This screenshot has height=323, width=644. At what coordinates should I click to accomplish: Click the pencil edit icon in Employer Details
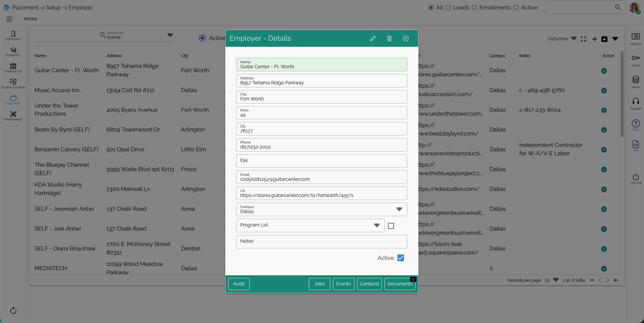(x=373, y=39)
